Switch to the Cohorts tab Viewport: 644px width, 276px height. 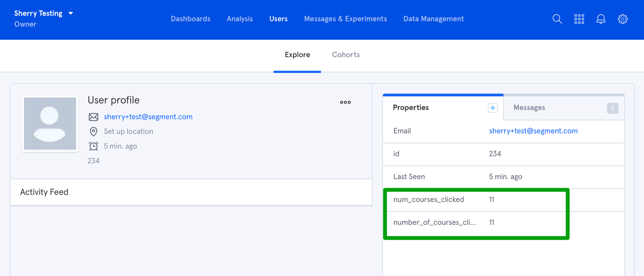346,55
